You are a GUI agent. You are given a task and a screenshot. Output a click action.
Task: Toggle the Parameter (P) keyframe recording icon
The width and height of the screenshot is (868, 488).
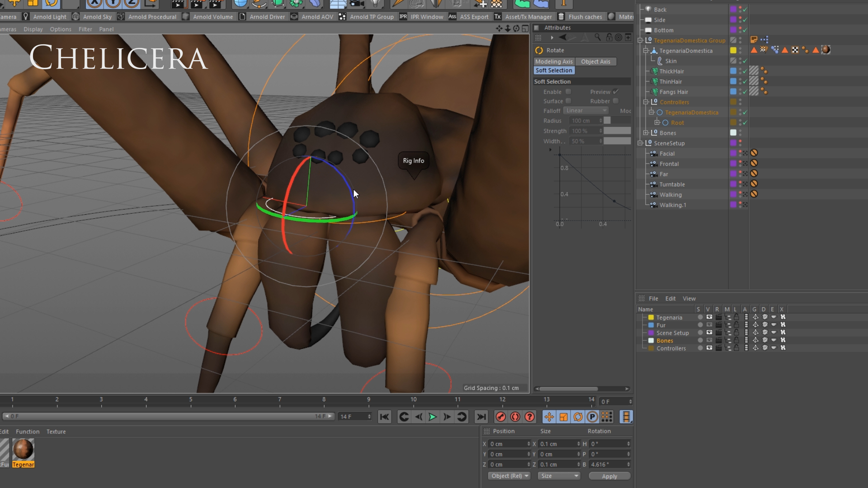[593, 417]
